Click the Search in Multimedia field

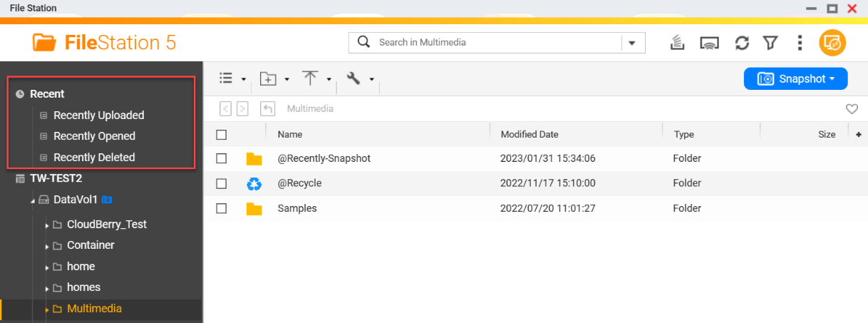click(497, 42)
